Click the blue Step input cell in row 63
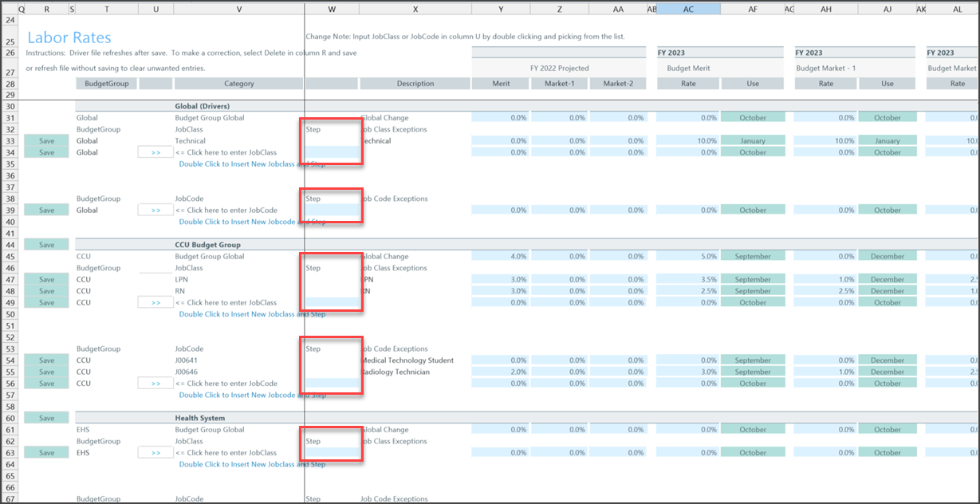 pos(332,453)
